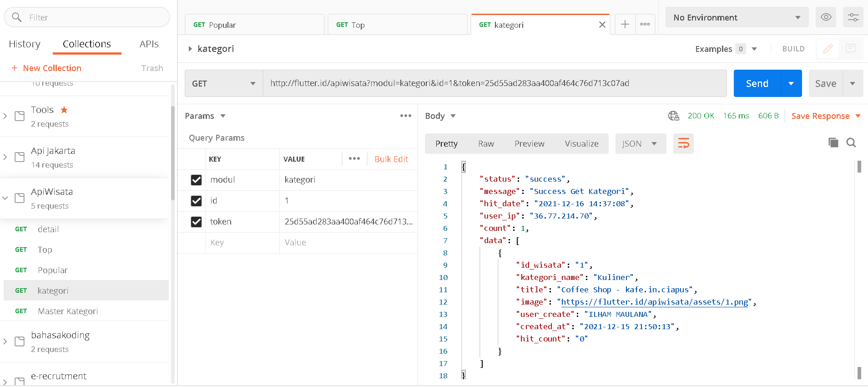The image size is (868, 387).
Task: Click the plus icon for New Collection
Action: click(15, 68)
